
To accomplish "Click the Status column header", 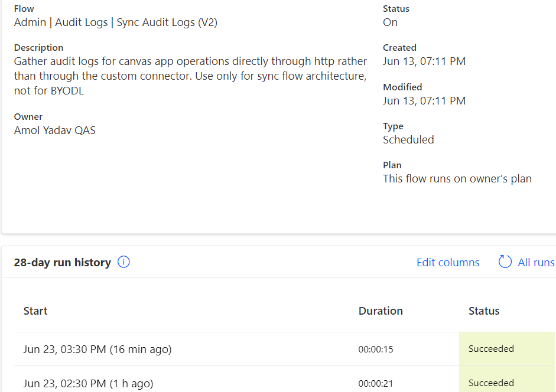I will point(484,311).
